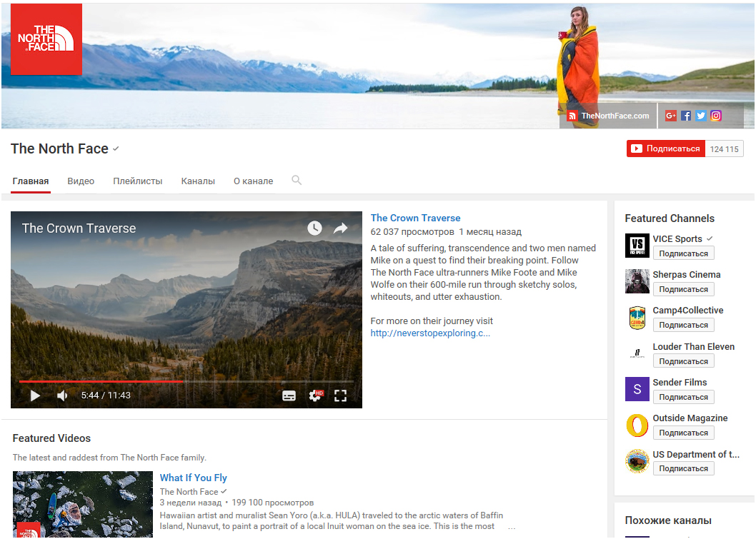
Task: Open Louder Than Eleven channel avatar
Action: coord(637,353)
